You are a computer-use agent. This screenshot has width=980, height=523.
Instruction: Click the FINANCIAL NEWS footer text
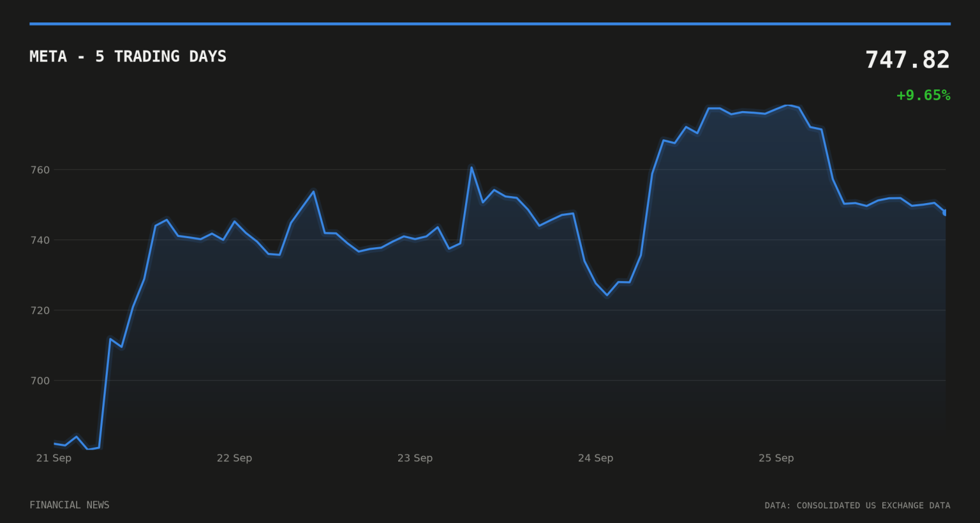tap(70, 505)
